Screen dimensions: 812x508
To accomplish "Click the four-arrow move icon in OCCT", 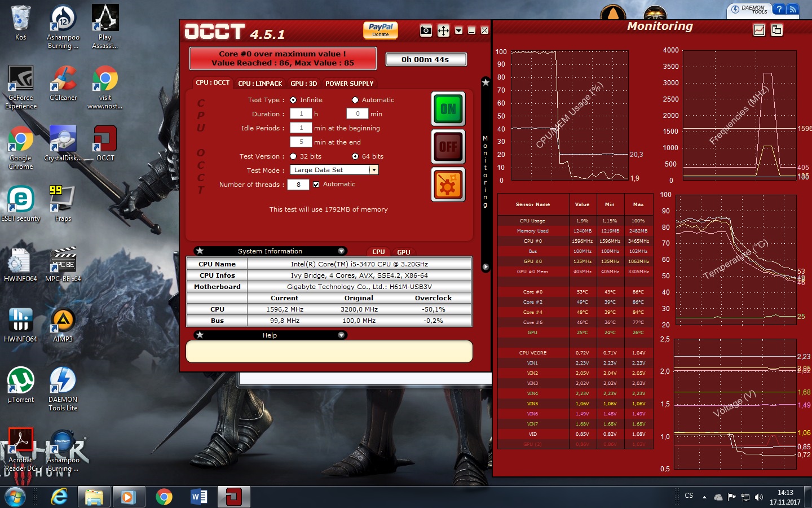I will [x=444, y=30].
